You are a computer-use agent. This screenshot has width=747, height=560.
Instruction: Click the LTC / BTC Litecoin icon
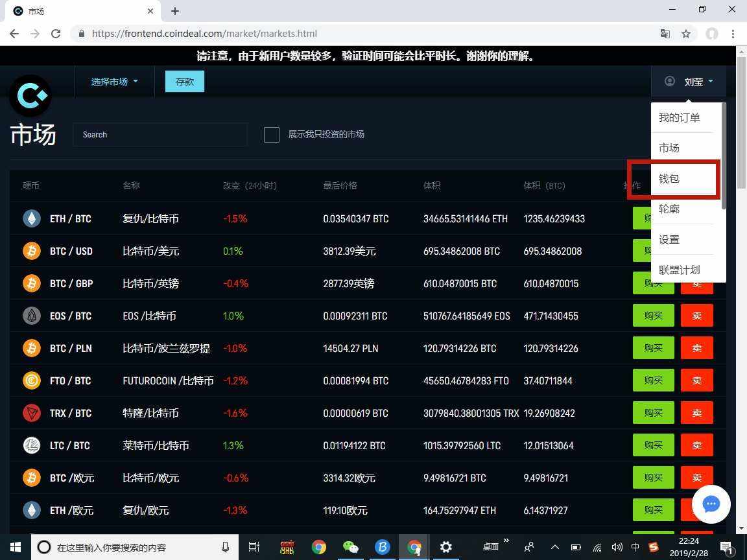click(x=32, y=445)
